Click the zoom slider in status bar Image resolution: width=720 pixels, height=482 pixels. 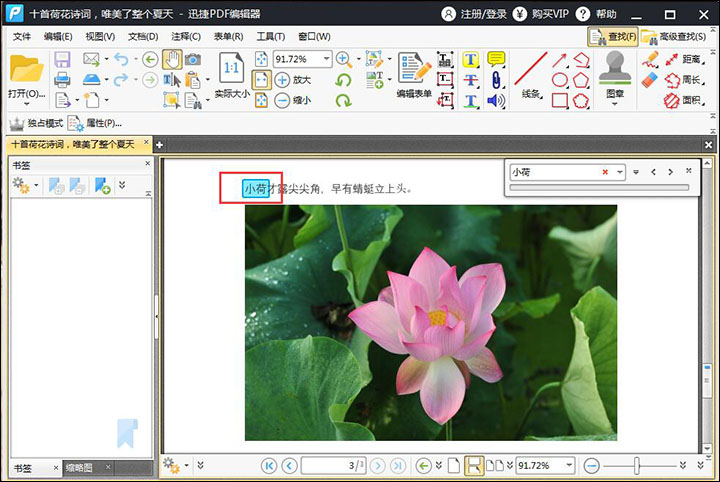636,465
